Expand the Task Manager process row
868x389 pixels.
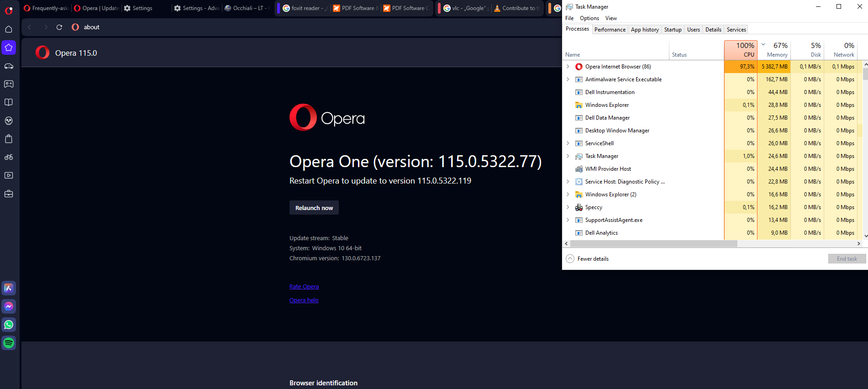tap(568, 156)
